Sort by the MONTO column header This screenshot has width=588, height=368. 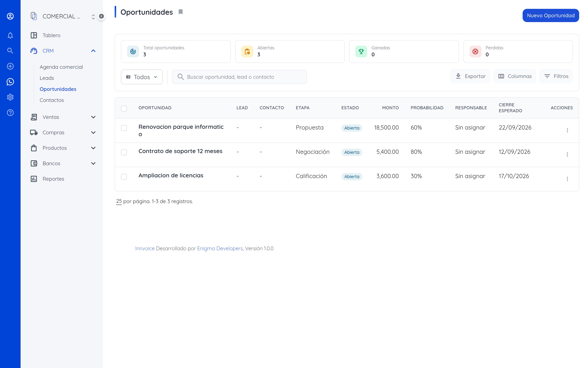(x=390, y=108)
